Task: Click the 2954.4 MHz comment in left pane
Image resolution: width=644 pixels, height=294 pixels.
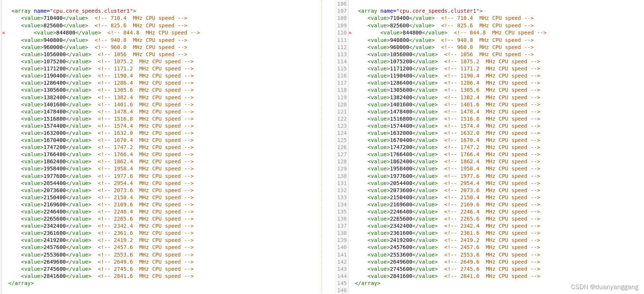Action: click(x=146, y=183)
